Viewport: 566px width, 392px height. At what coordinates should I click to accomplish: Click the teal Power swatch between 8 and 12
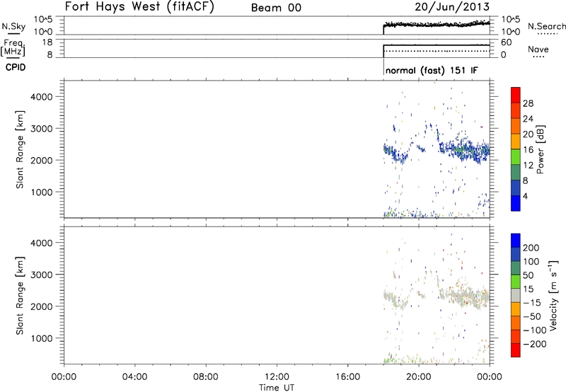pyautogui.click(x=516, y=172)
